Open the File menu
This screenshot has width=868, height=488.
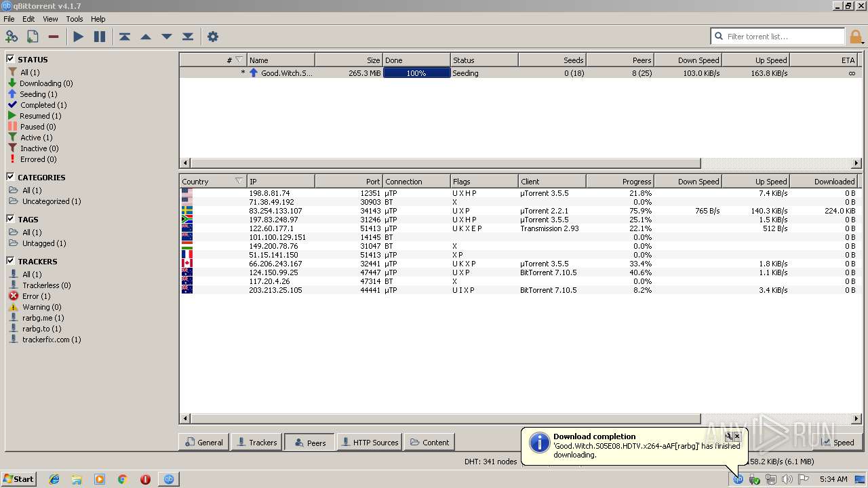click(x=9, y=19)
